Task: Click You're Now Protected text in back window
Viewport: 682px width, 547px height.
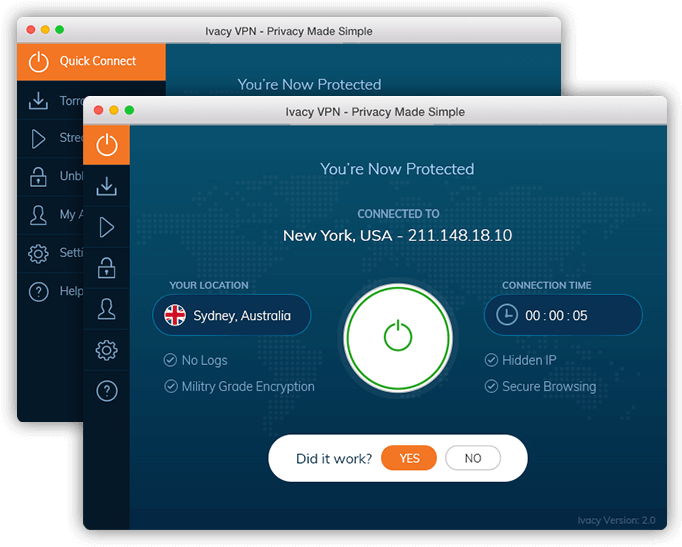Action: point(309,84)
